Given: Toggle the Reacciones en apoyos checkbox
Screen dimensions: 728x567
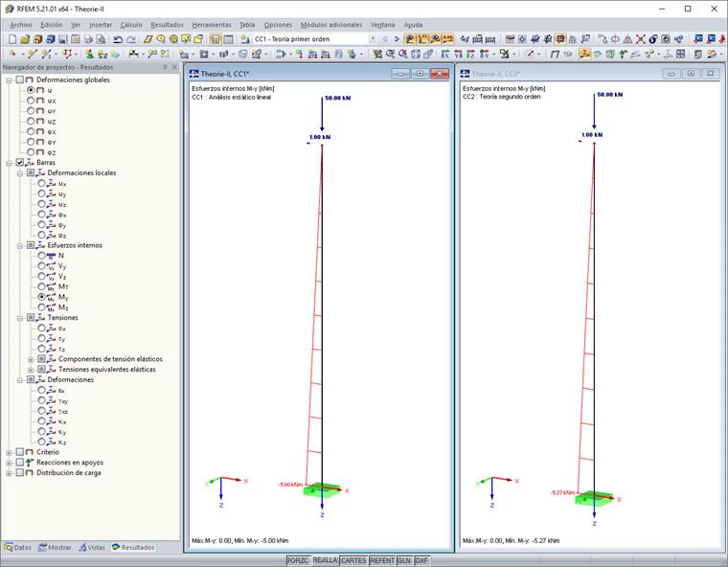Looking at the screenshot, I should tap(19, 463).
